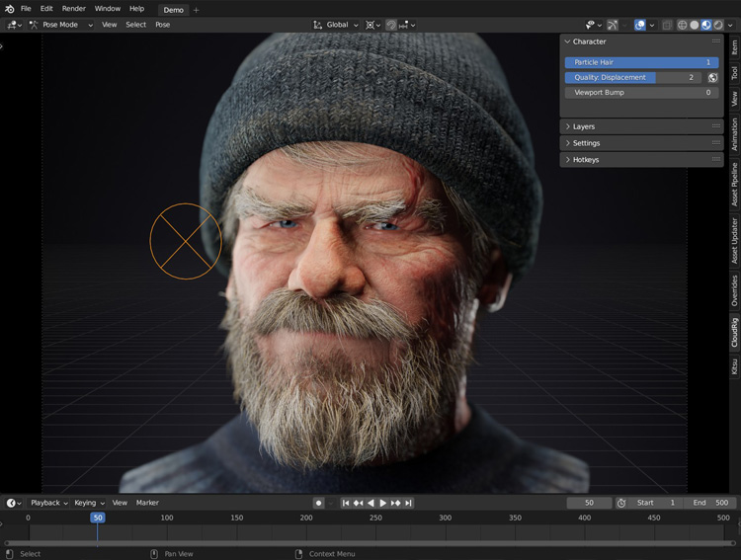Open the Help menu
The height and width of the screenshot is (560, 741).
coord(136,9)
